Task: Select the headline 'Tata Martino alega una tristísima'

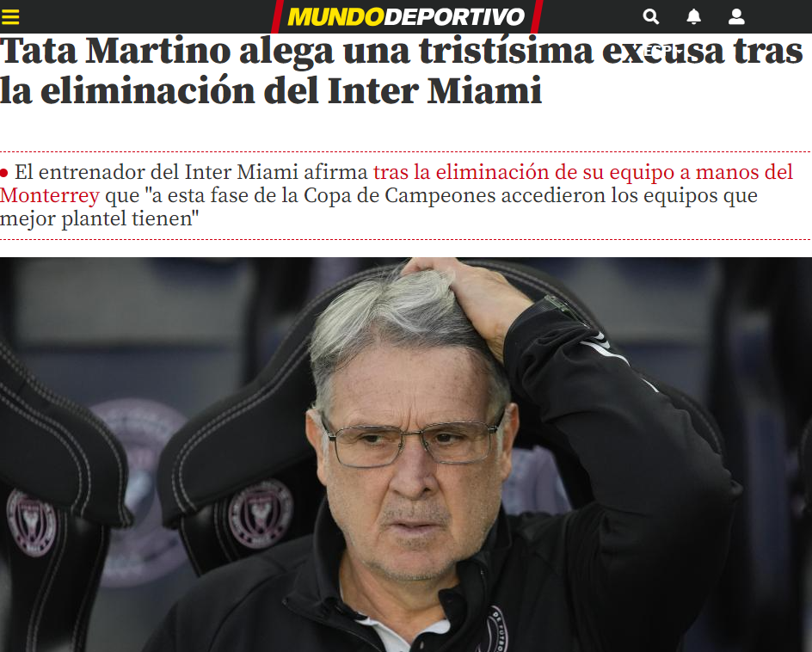Action: coord(296,51)
